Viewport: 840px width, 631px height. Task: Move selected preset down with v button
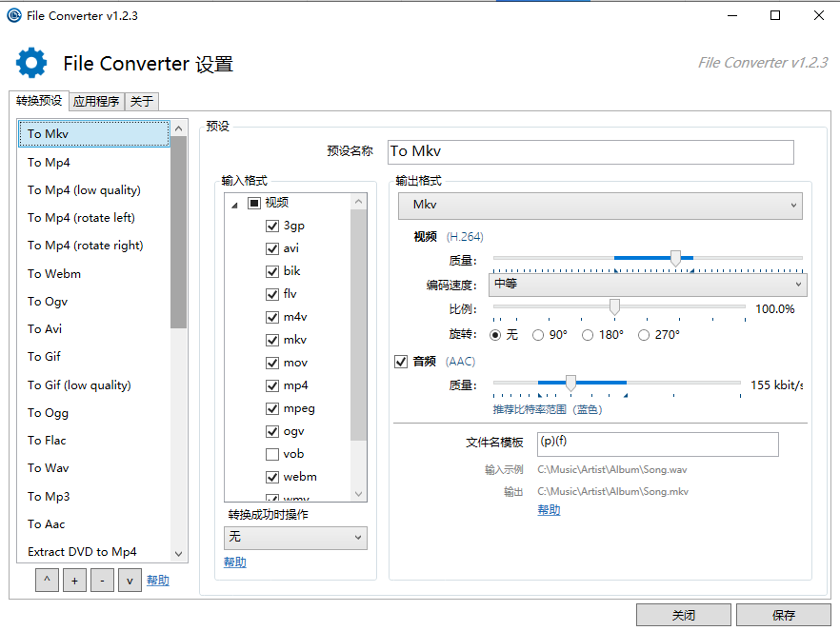(x=130, y=581)
